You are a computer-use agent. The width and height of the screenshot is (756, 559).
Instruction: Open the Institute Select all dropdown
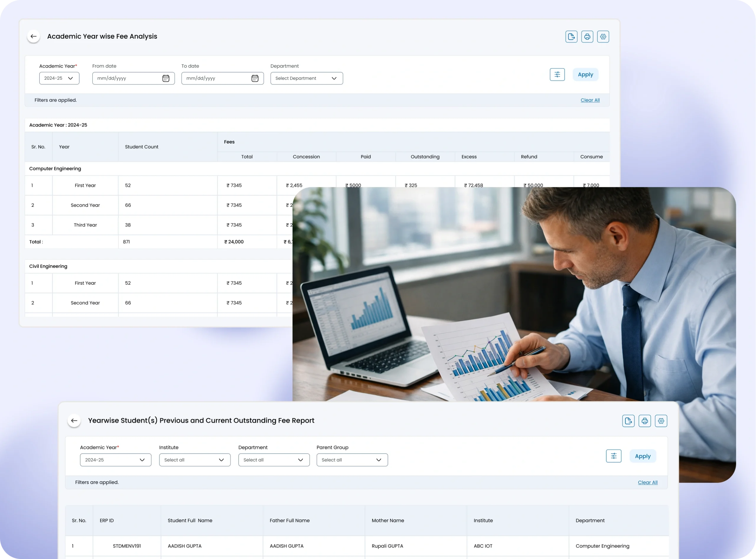[x=195, y=460]
